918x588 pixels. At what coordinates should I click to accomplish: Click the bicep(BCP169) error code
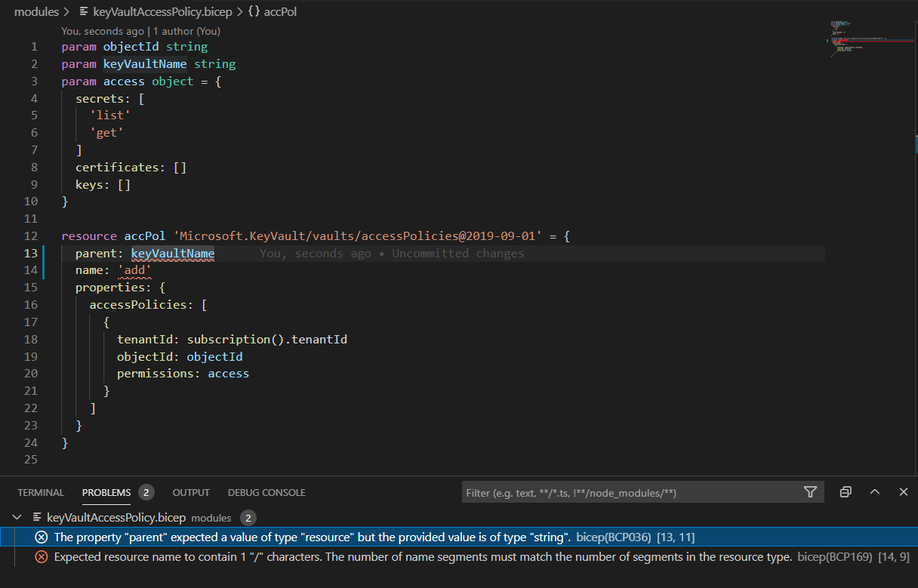click(834, 557)
